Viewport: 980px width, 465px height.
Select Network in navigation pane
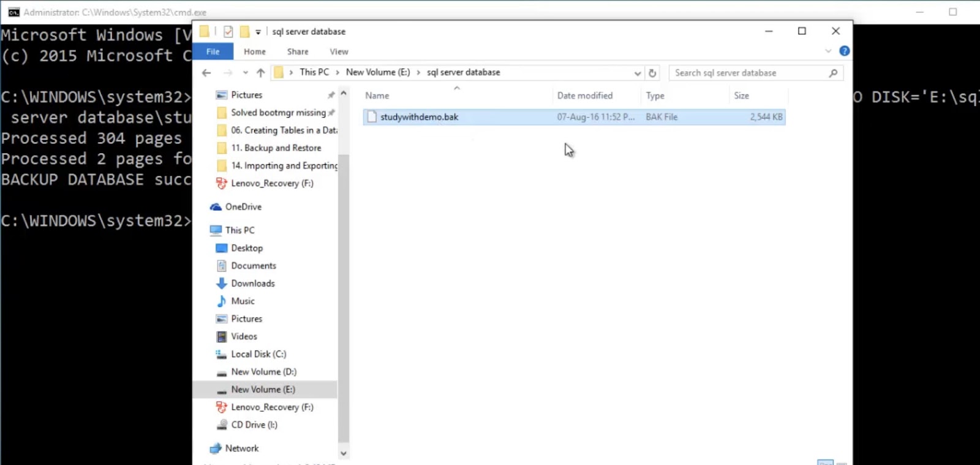242,448
